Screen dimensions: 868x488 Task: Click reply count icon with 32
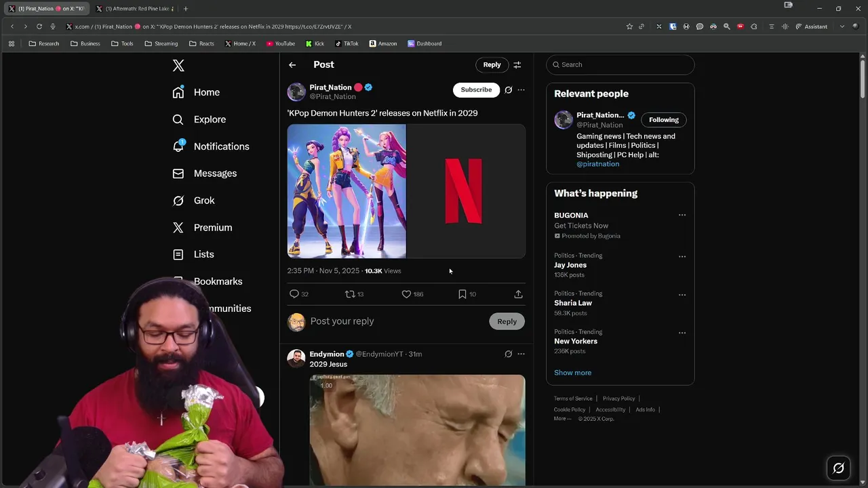298,294
